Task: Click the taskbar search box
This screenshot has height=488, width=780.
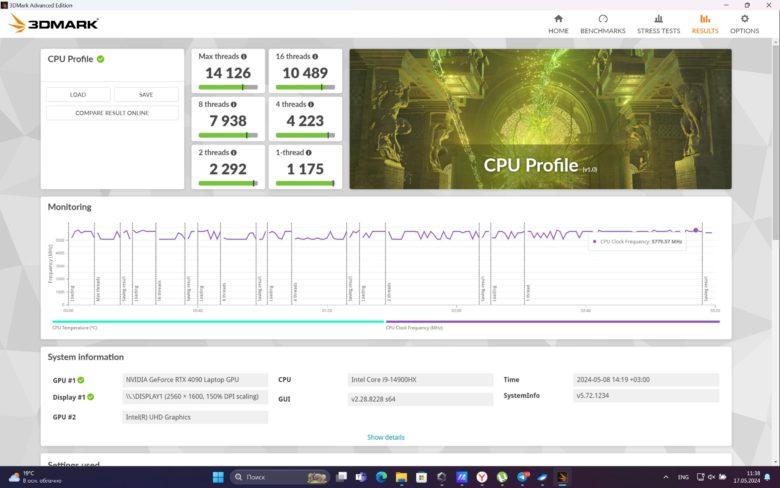Action: point(280,477)
